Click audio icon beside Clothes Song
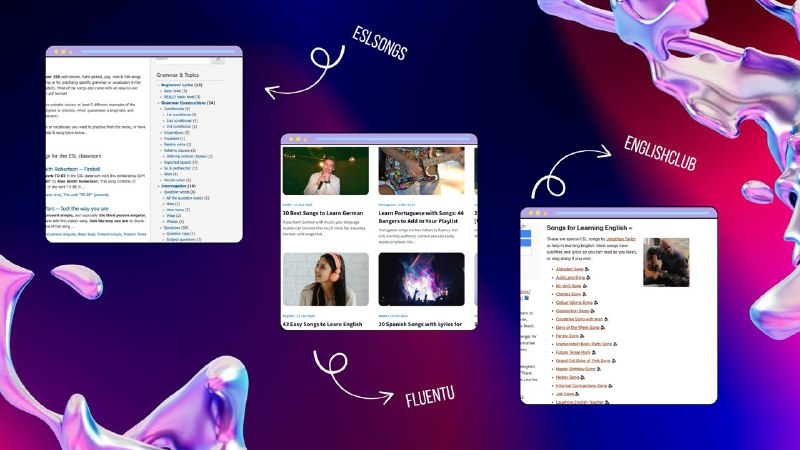The image size is (800, 450). (585, 294)
